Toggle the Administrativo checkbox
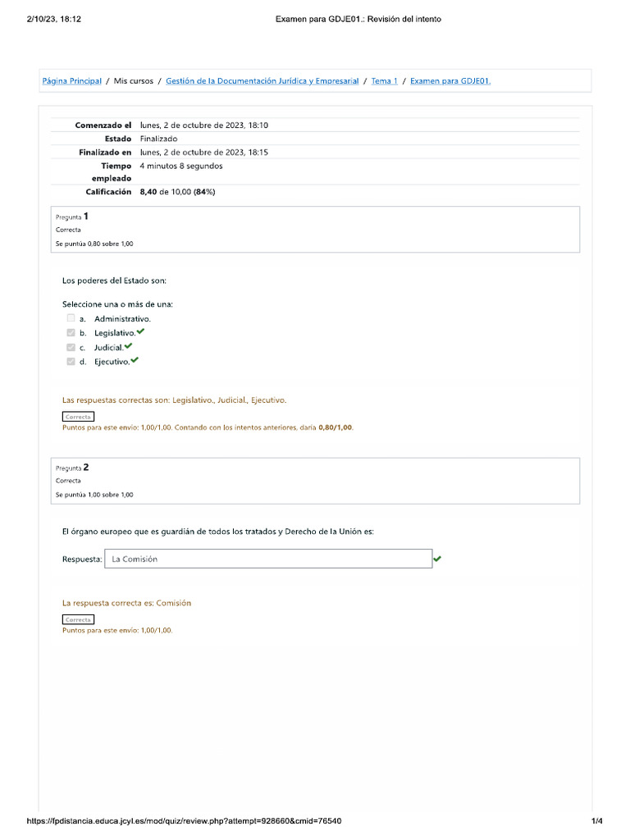 click(x=71, y=318)
